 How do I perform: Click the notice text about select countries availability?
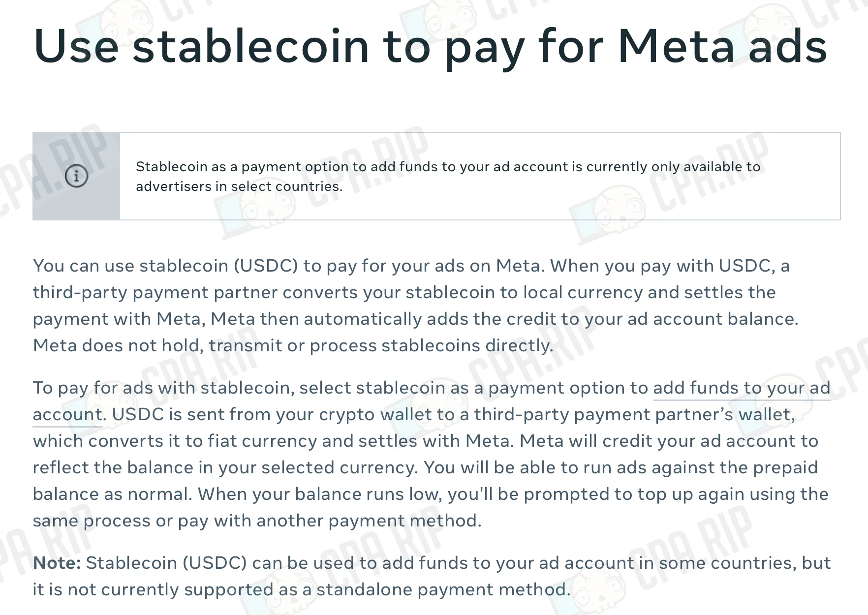coord(448,176)
